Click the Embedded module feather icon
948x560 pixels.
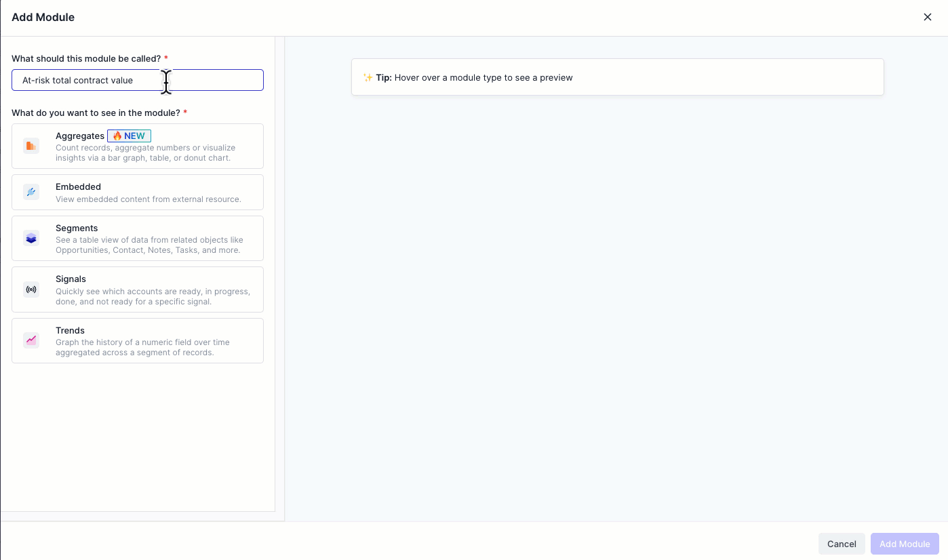click(x=31, y=192)
